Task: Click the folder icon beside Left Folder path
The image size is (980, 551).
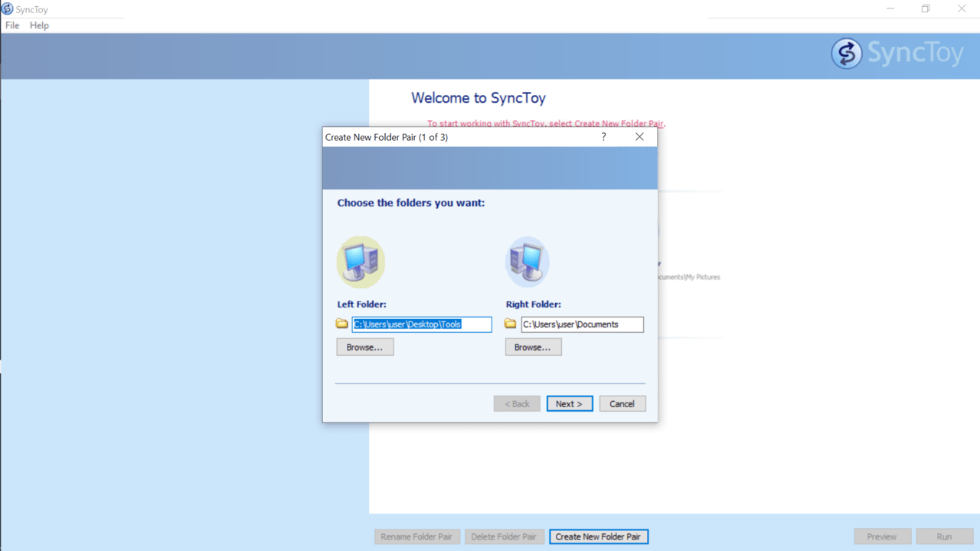Action: [x=342, y=324]
